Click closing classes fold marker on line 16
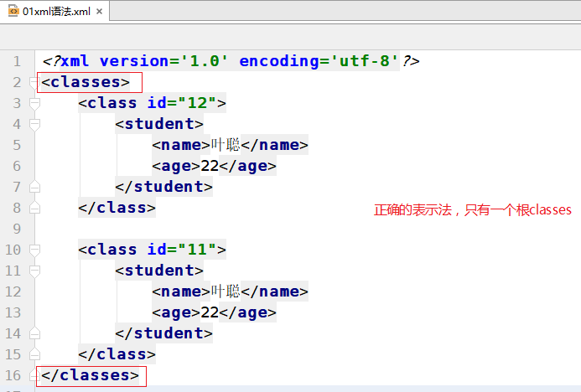The height and width of the screenshot is (392, 581). pos(34,375)
